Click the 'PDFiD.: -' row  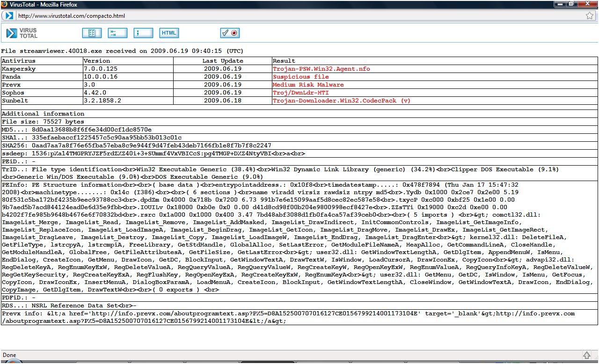pyautogui.click(x=299, y=298)
